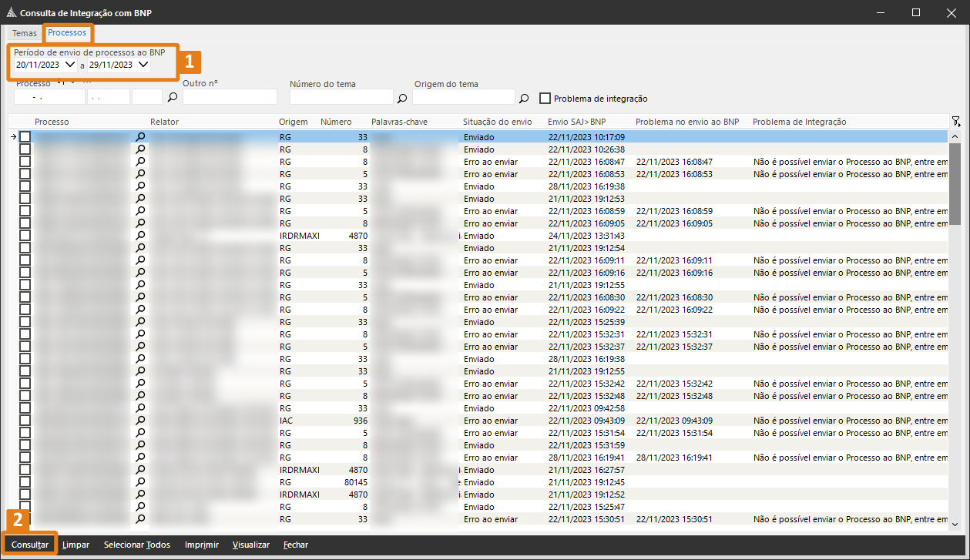Open details for row sent 22/11/2023 16:09:11

tap(140, 260)
